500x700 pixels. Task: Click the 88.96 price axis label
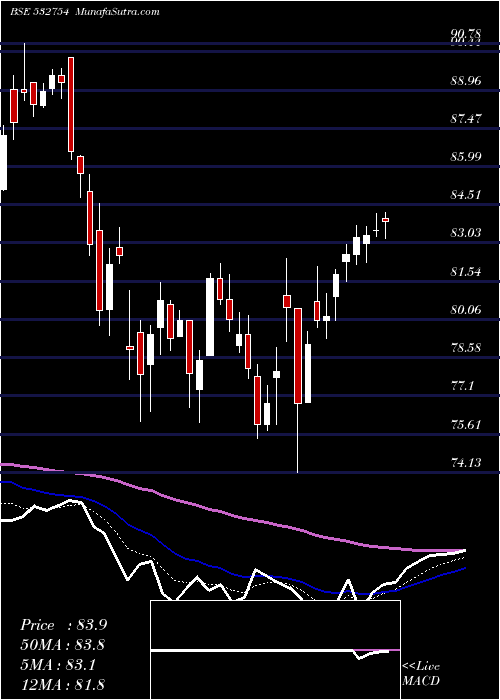click(x=466, y=81)
